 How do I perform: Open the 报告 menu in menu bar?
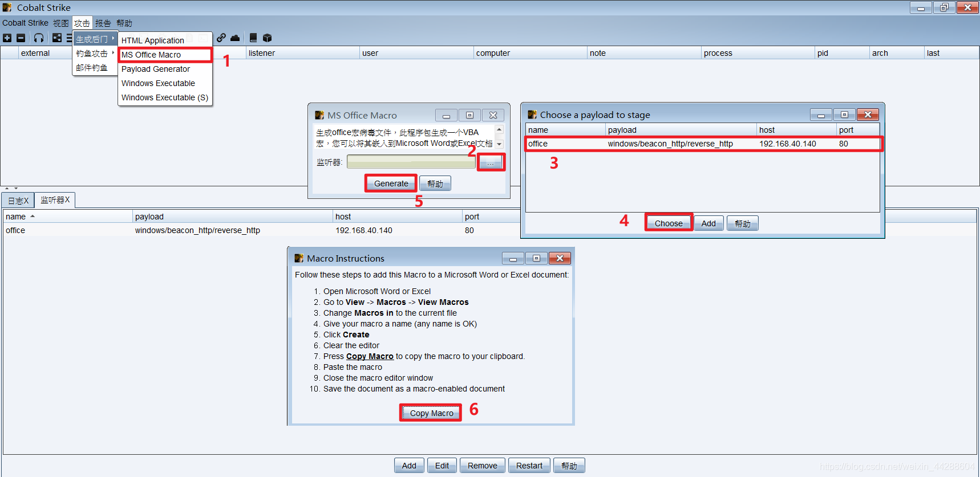pos(103,23)
